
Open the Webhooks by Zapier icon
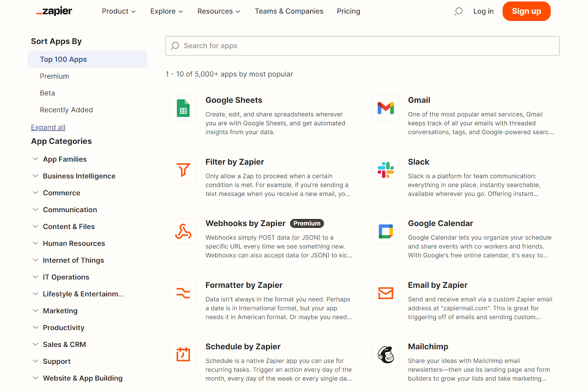click(183, 232)
